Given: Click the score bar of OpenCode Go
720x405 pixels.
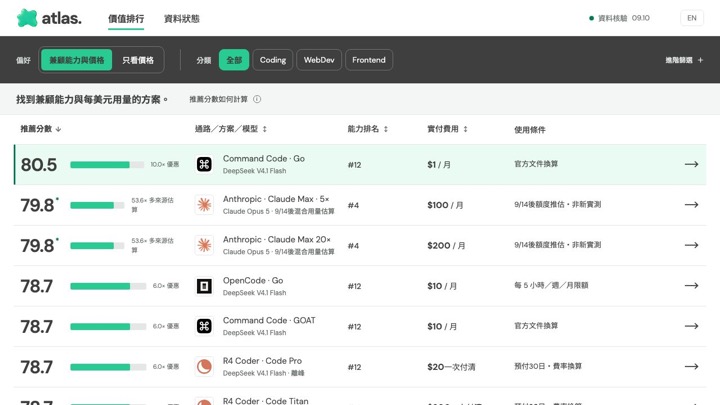Looking at the screenshot, I should click(x=108, y=286).
